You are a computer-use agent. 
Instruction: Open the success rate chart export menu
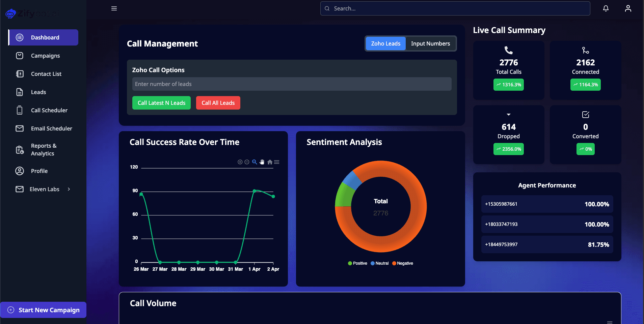277,162
